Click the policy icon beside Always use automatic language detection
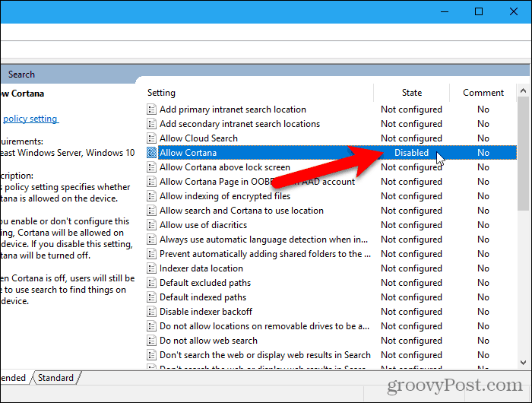This screenshot has width=532, height=403. coord(151,240)
